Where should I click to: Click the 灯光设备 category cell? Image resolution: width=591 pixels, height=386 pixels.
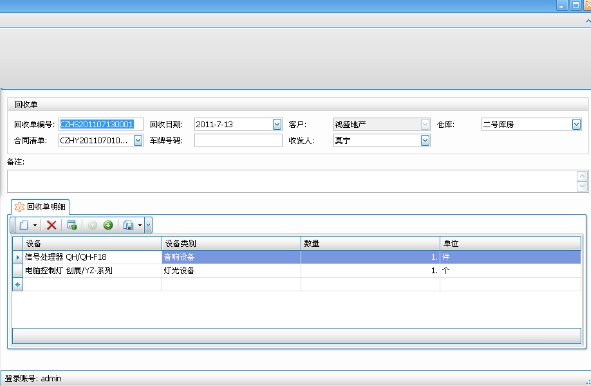click(231, 271)
